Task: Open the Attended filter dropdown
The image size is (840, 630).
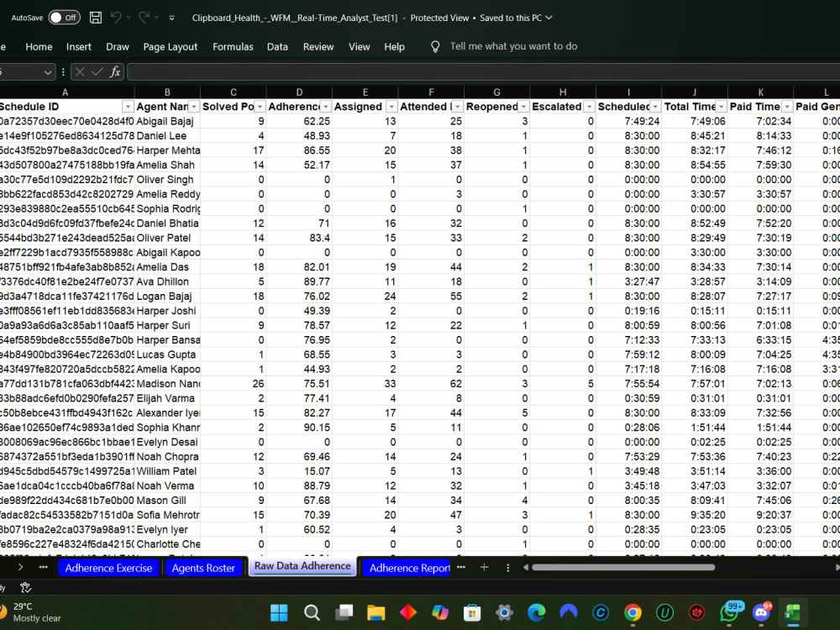Action: [458, 107]
